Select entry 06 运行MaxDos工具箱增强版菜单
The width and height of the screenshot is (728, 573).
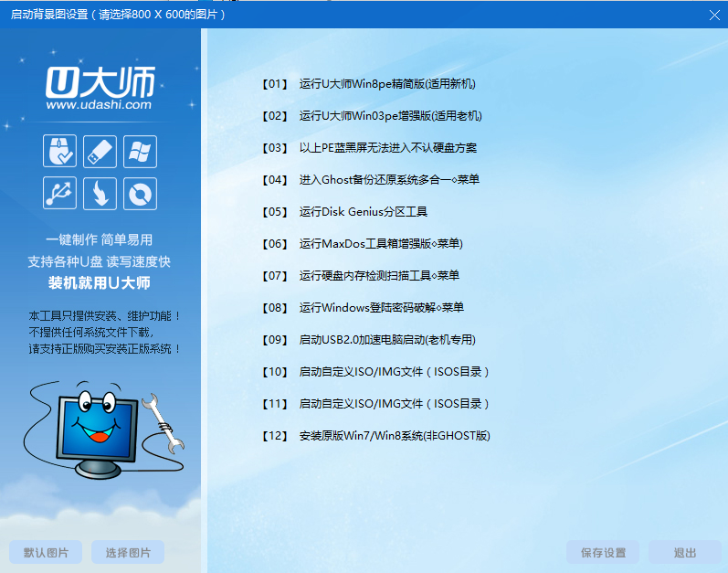(363, 244)
